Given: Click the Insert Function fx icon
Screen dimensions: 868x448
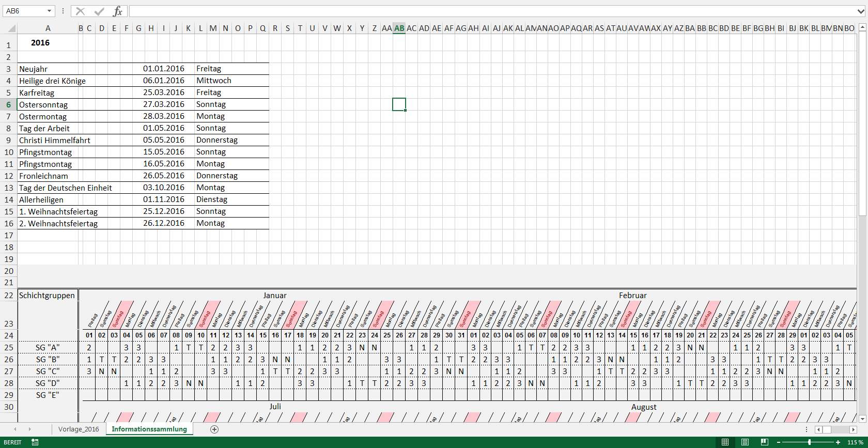Looking at the screenshot, I should (118, 11).
